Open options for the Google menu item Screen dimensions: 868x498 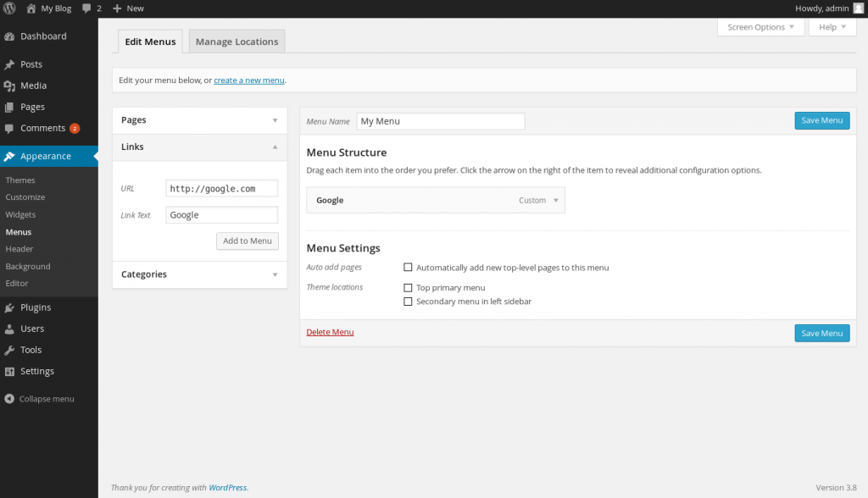[555, 200]
